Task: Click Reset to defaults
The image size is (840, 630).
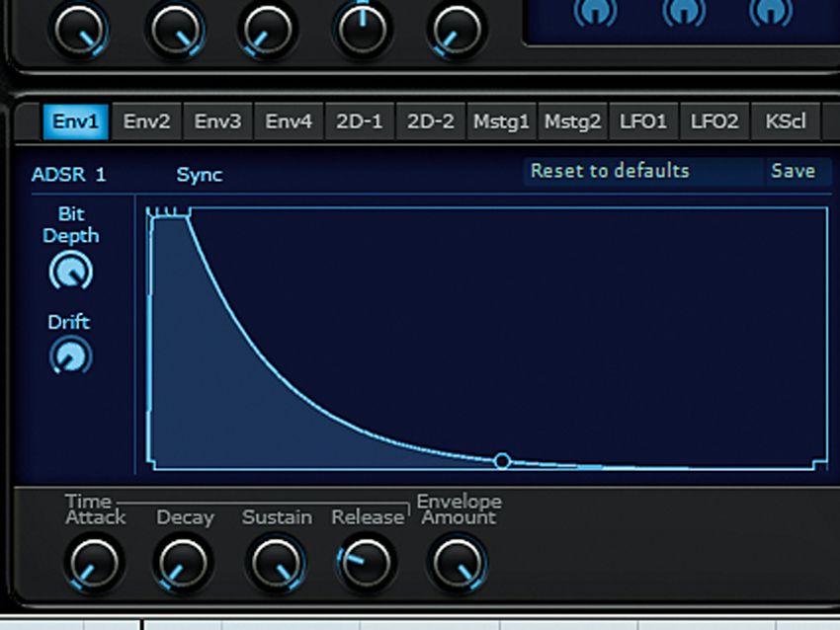Action: tap(610, 171)
